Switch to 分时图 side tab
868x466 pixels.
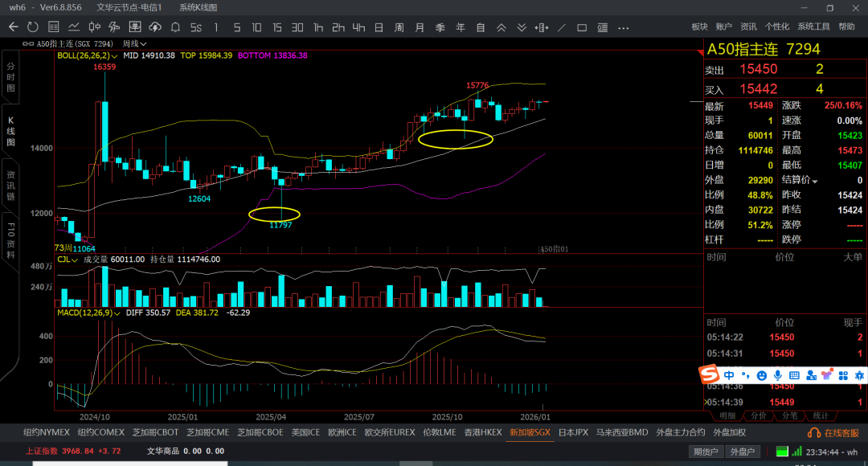10,77
